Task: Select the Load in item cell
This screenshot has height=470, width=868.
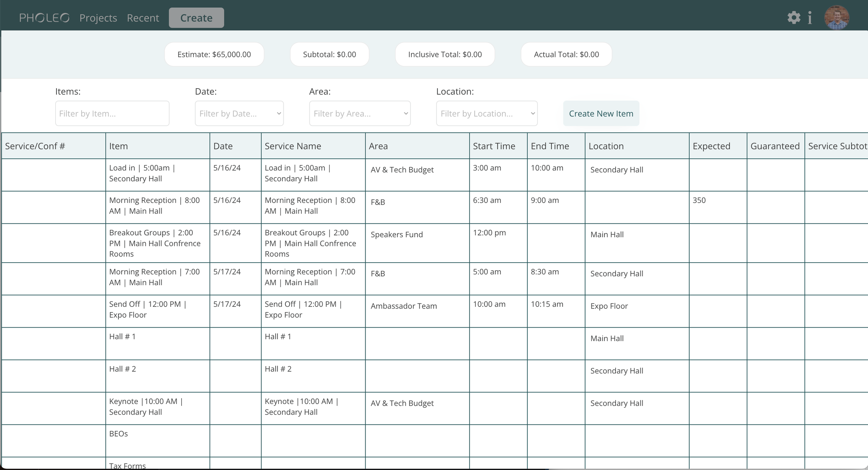Action: (158, 175)
